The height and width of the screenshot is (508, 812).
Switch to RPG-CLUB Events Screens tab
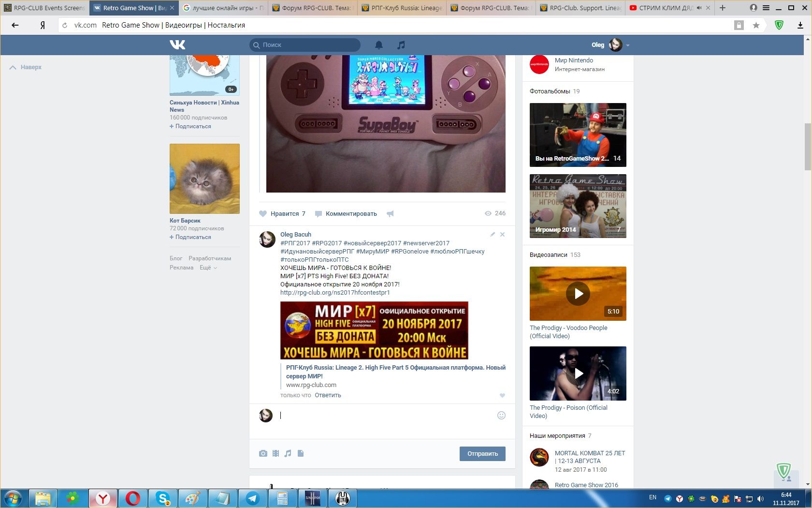click(x=44, y=8)
